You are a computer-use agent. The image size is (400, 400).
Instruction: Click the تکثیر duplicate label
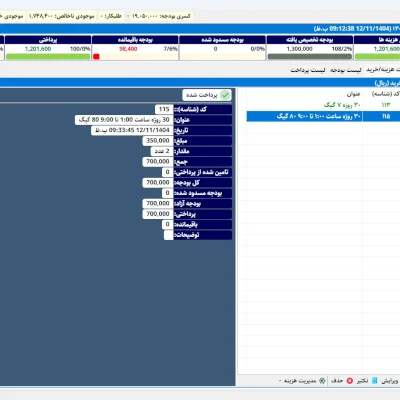tap(362, 381)
